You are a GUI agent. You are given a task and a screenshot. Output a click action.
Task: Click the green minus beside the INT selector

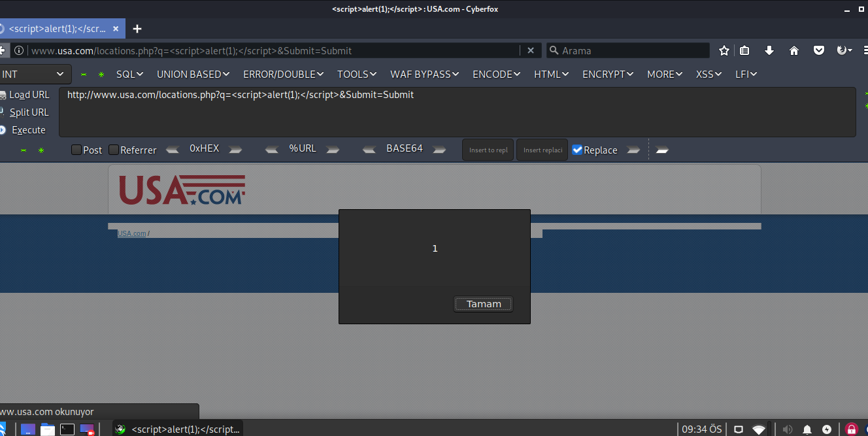click(84, 75)
